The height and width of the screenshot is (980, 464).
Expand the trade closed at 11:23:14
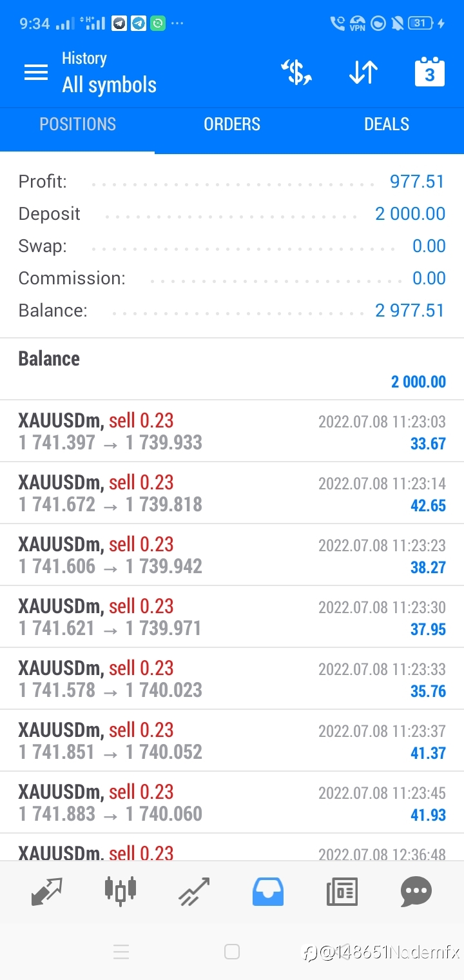point(232,493)
